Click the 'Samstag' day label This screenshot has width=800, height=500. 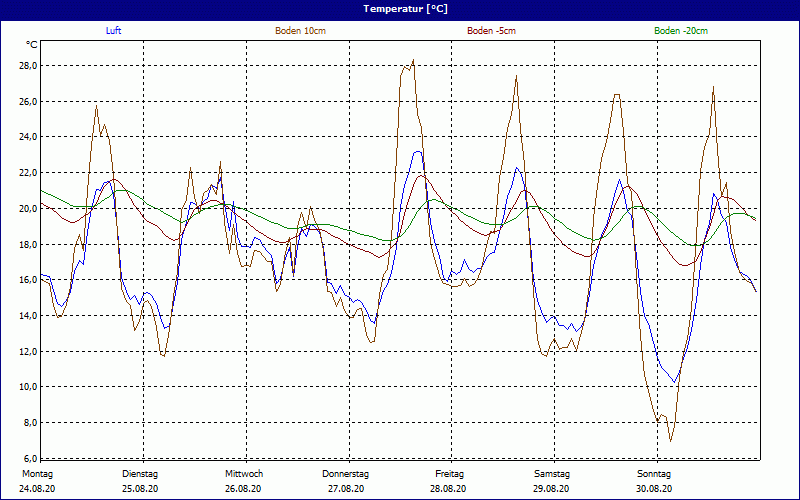(x=552, y=474)
